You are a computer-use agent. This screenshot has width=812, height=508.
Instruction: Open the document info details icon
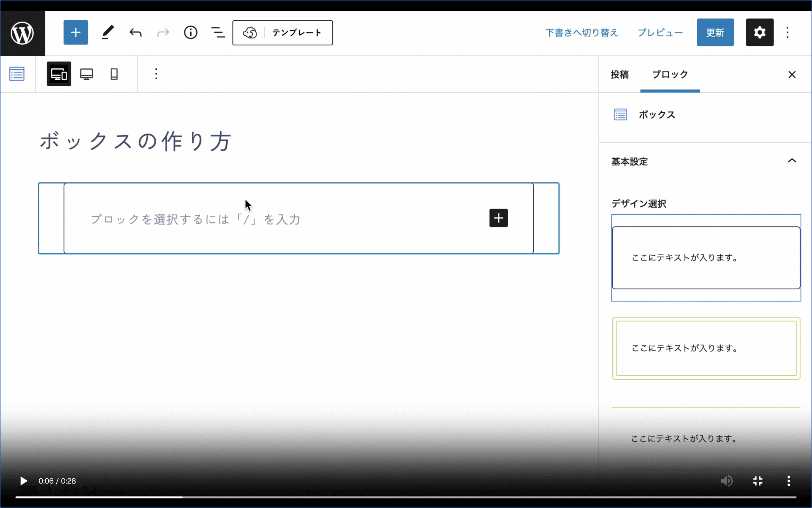point(191,33)
